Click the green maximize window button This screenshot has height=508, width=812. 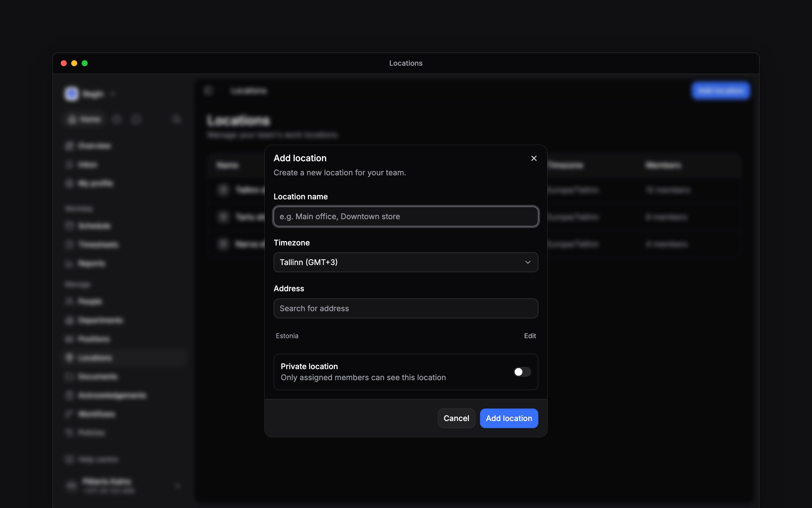(x=85, y=63)
